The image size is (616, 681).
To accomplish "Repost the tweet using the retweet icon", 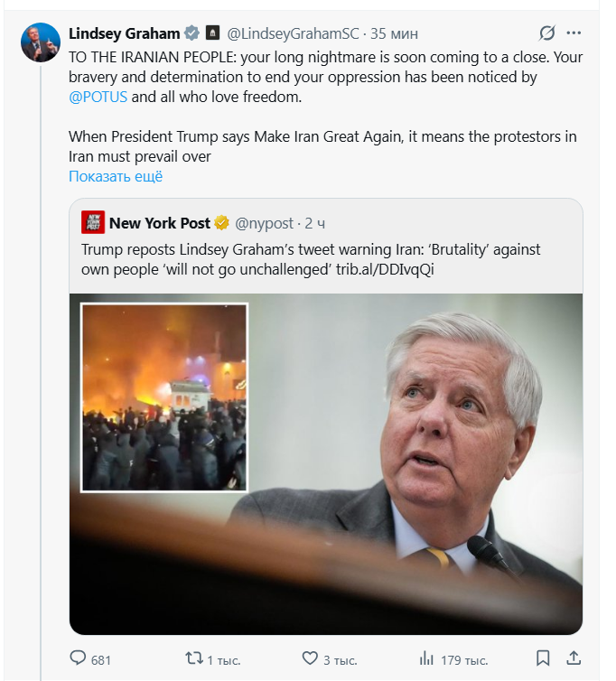I will pyautogui.click(x=193, y=658).
